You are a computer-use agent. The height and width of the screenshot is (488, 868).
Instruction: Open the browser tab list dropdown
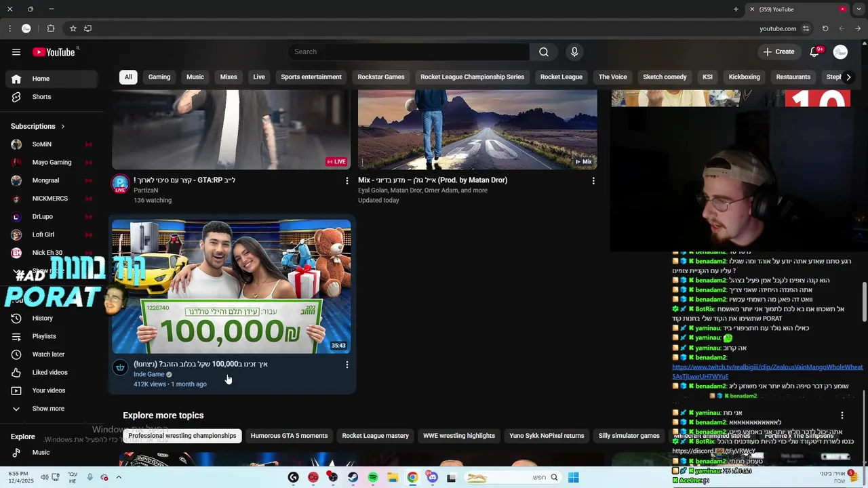859,9
